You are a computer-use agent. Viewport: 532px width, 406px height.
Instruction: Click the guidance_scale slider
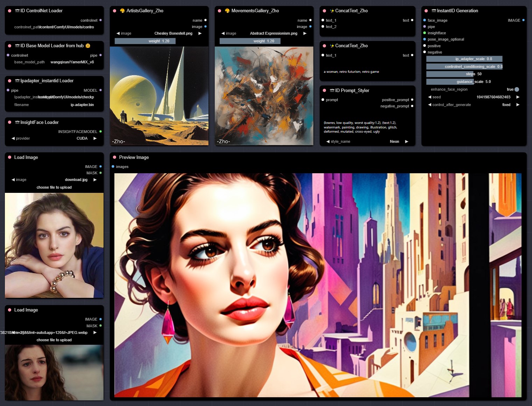pos(464,82)
